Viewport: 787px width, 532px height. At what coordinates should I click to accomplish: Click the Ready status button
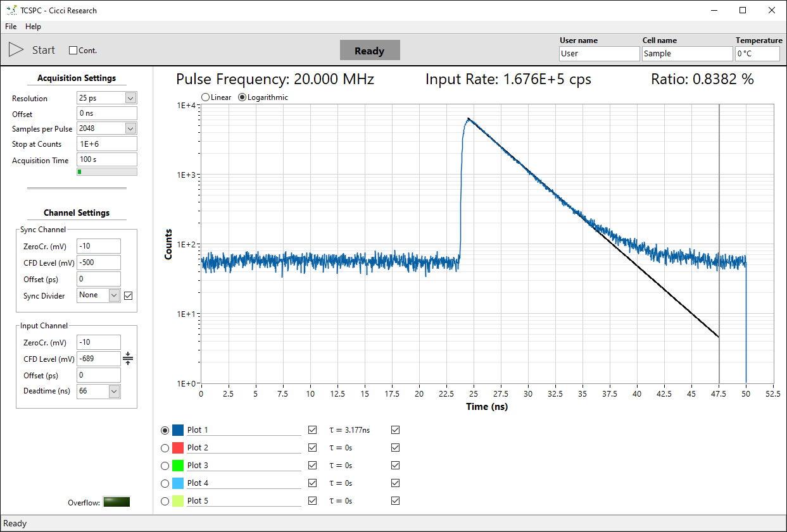(x=370, y=51)
